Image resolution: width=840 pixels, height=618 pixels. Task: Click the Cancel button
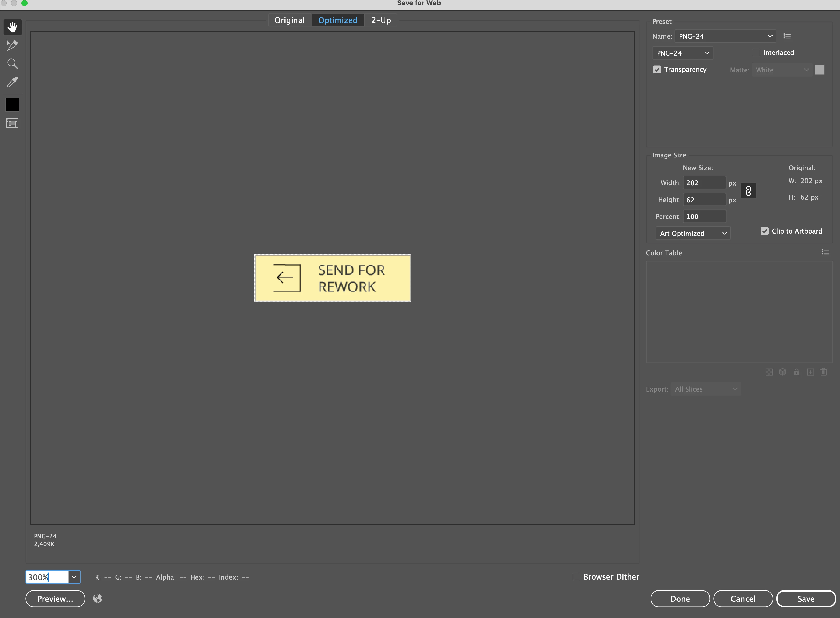tap(743, 599)
